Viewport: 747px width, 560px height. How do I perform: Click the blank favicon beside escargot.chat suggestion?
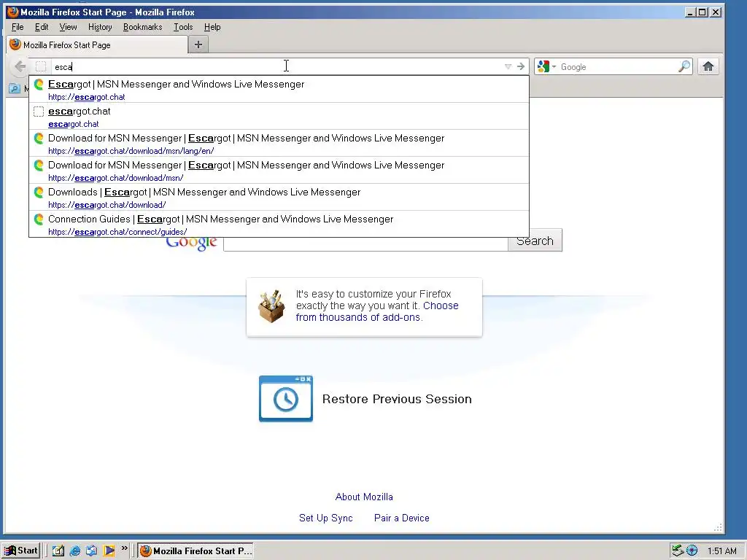coord(39,112)
